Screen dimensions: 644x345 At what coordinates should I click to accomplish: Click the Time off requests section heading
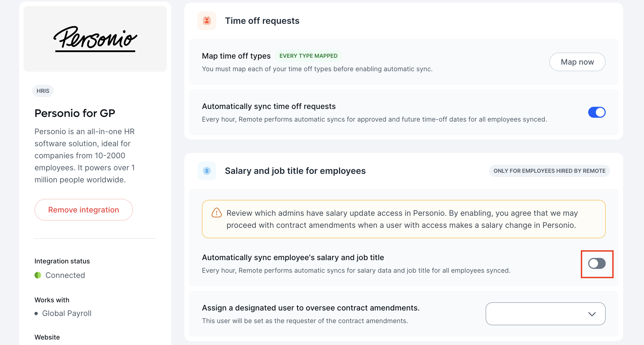262,21
